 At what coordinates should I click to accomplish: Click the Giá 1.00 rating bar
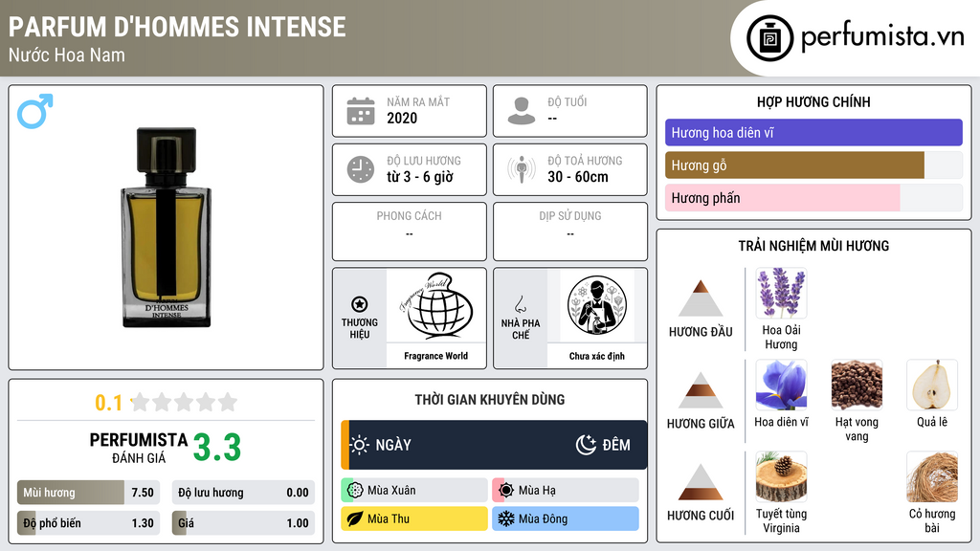(243, 523)
